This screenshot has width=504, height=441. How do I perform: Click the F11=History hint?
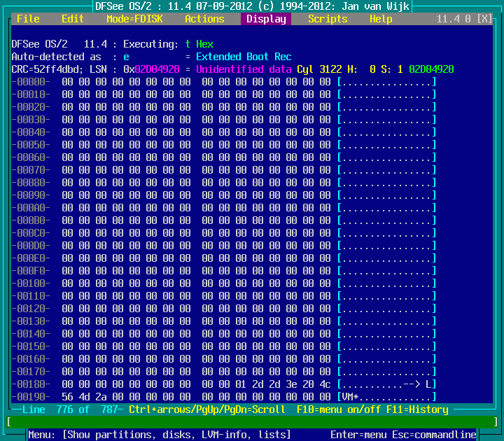(417, 409)
